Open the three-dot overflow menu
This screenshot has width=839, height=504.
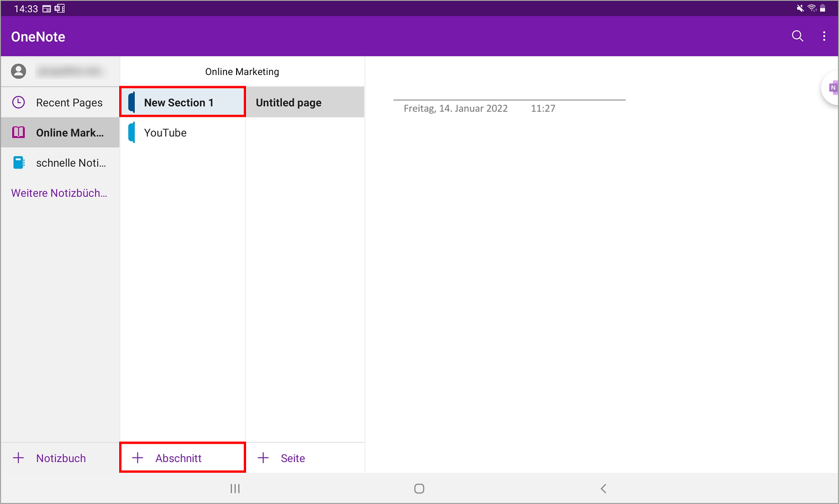[x=824, y=36]
